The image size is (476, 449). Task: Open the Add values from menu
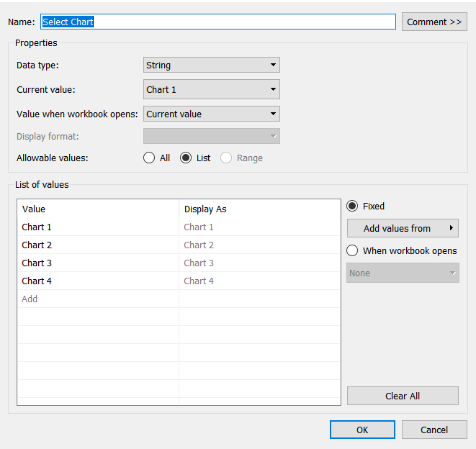[x=403, y=228]
